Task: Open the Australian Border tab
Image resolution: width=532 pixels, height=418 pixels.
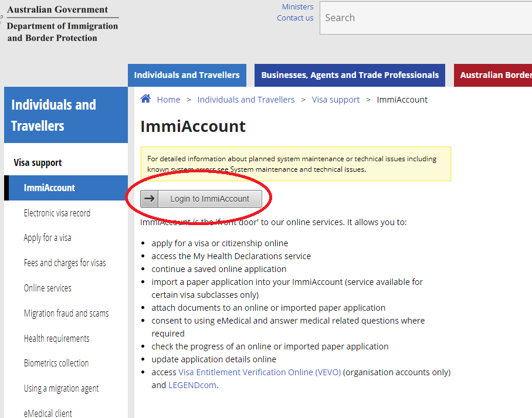Action: [x=493, y=75]
